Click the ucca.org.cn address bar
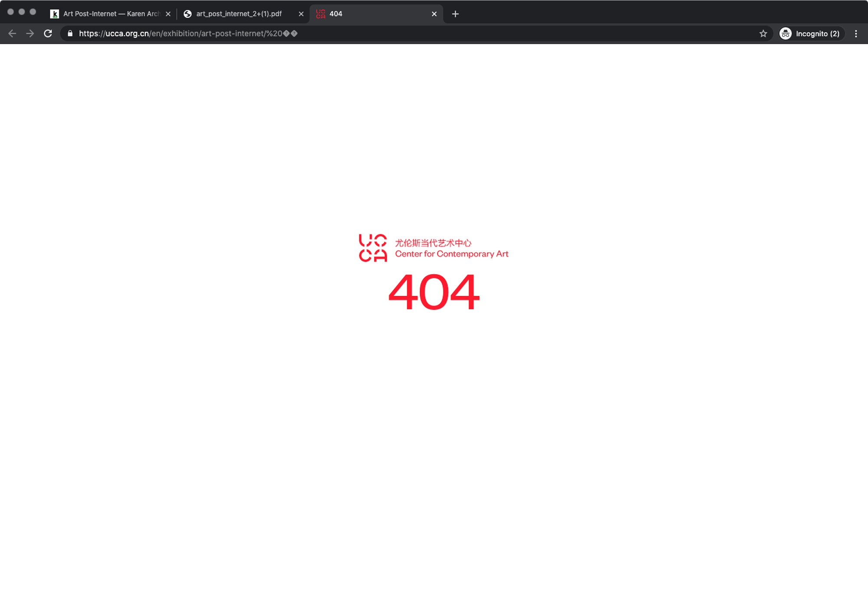868x589 pixels. 391,33
